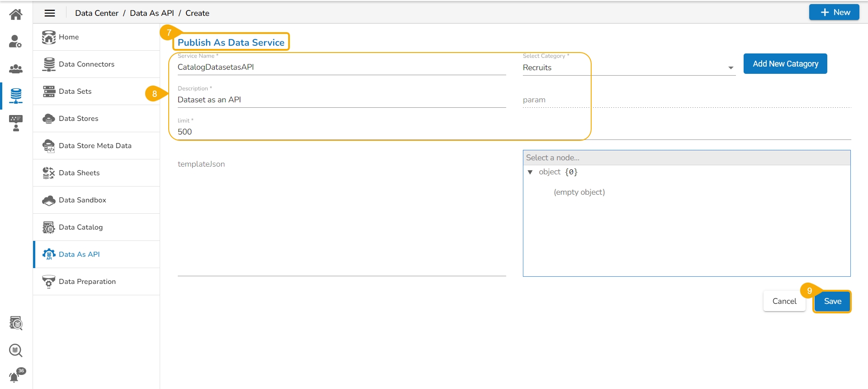Click the Data Sandbox cloud icon
This screenshot has height=389, width=868.
point(49,200)
